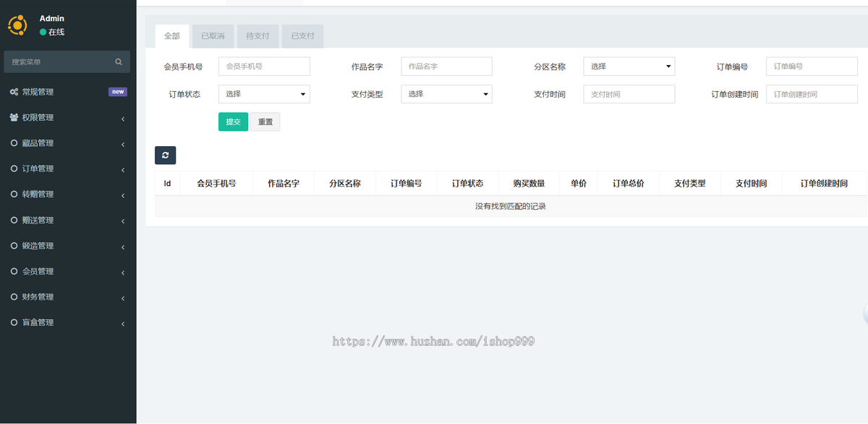Click the 支付时间 column header

tap(752, 184)
